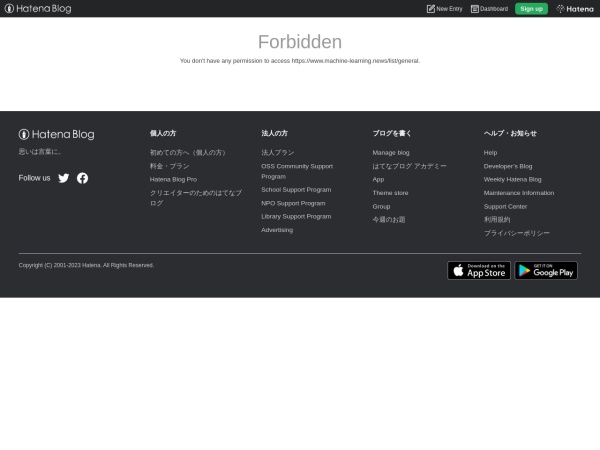The width and height of the screenshot is (600, 450).
Task: Click the Help link in footer
Action: point(490,152)
